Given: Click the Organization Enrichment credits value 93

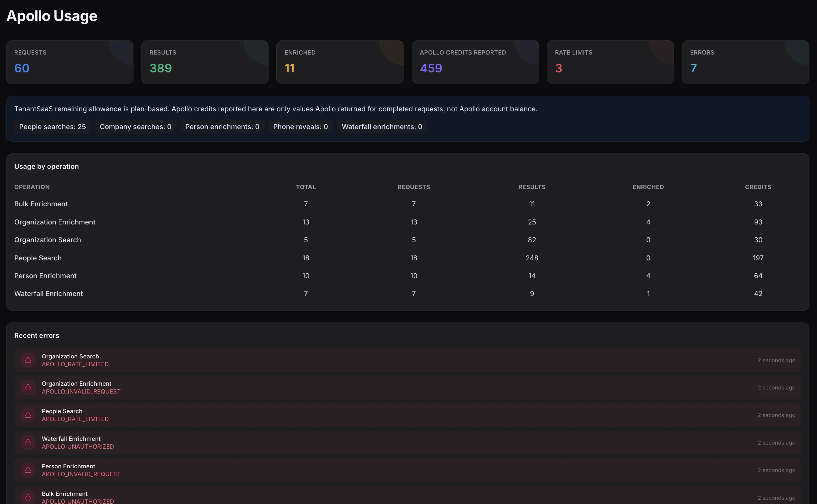Looking at the screenshot, I should click(x=758, y=222).
